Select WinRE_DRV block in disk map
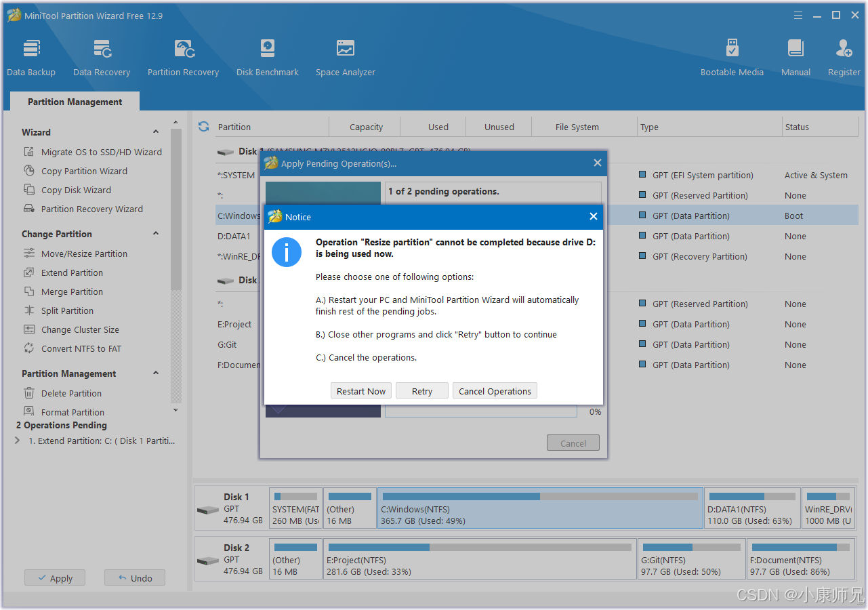868x610 pixels. point(828,508)
